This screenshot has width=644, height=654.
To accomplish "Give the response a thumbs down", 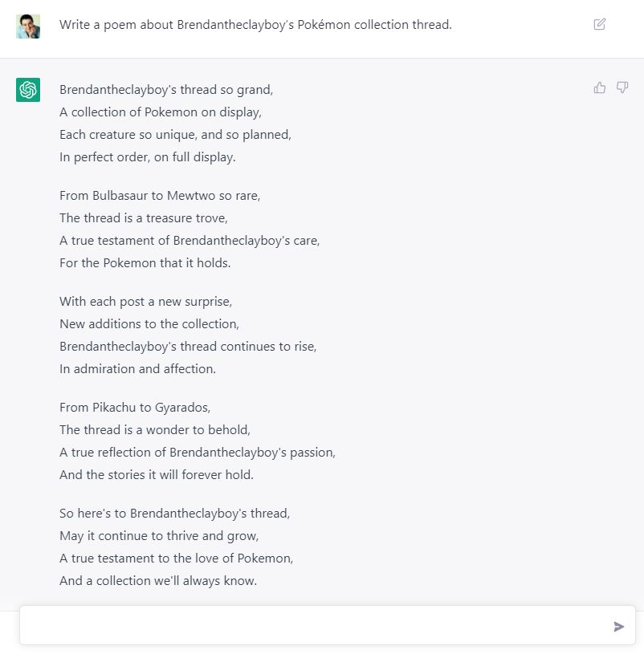I will tap(622, 87).
